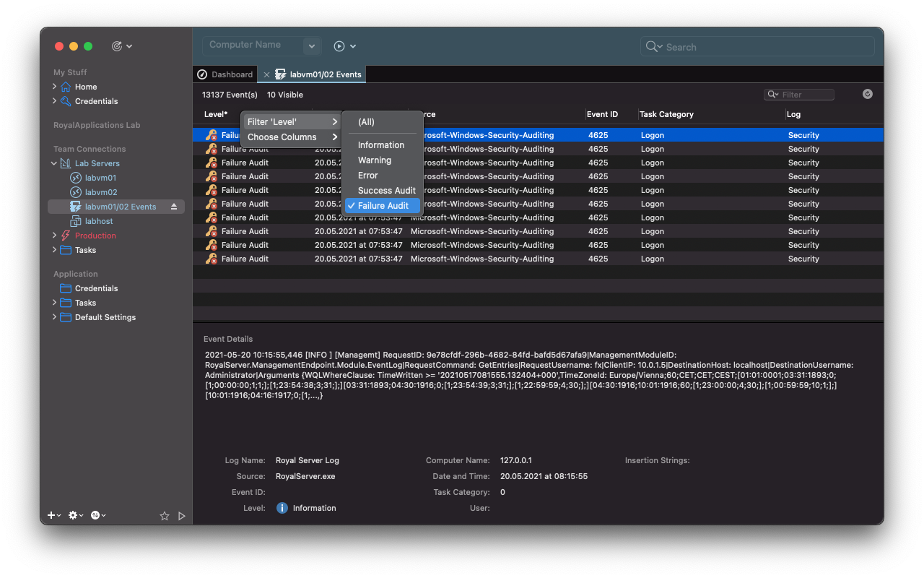Click the 'RoyalServer.exe' source value
The image size is (924, 578).
[x=305, y=476]
